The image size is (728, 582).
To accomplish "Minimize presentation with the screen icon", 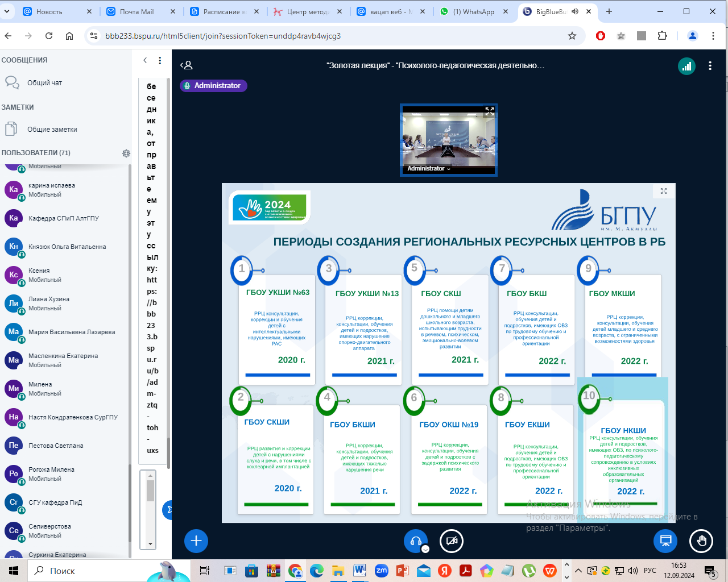I will pyautogui.click(x=665, y=541).
